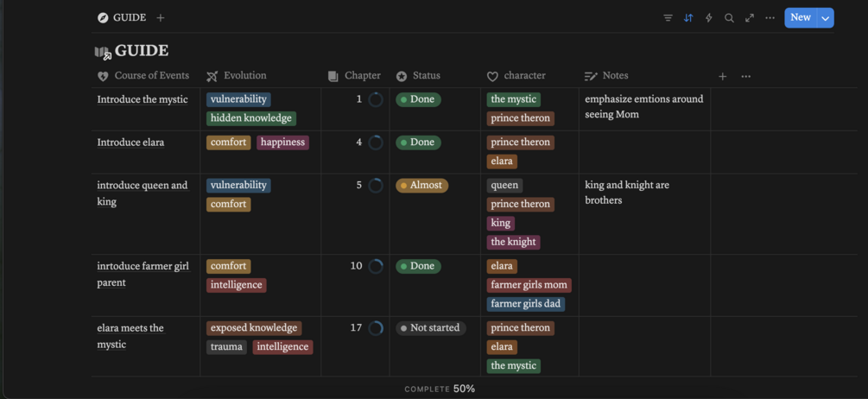Expand the New button dropdown arrow
The height and width of the screenshot is (399, 868).
coord(826,17)
